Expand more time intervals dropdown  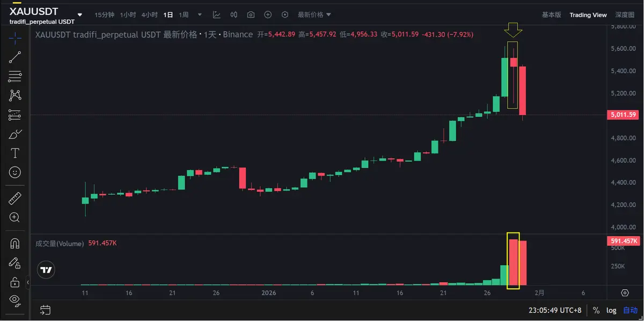[200, 15]
